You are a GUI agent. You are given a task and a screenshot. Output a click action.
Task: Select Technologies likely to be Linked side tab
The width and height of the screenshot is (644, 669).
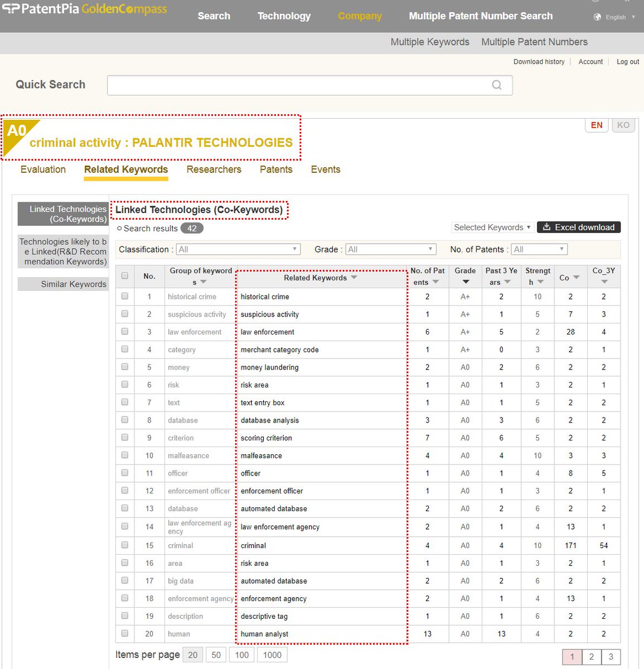click(63, 251)
